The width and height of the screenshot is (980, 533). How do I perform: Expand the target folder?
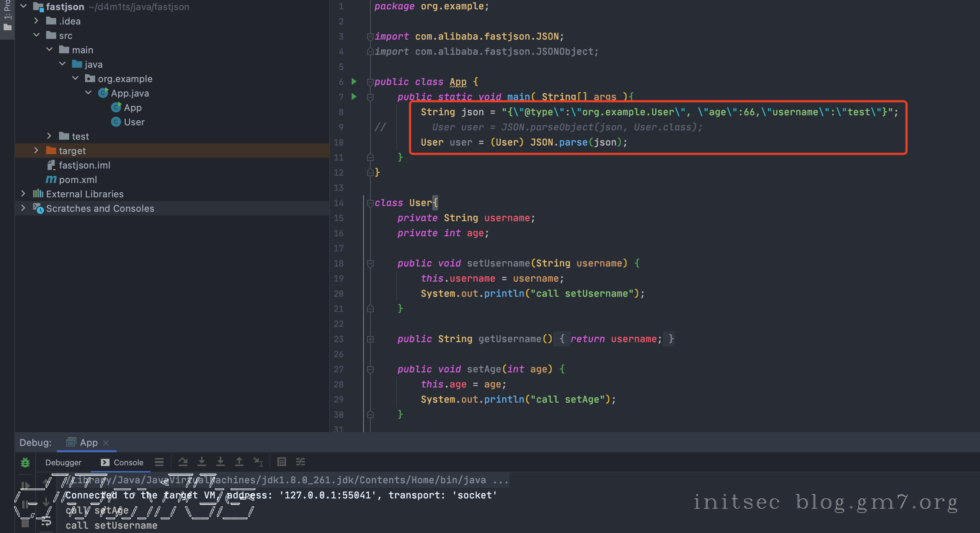point(36,151)
